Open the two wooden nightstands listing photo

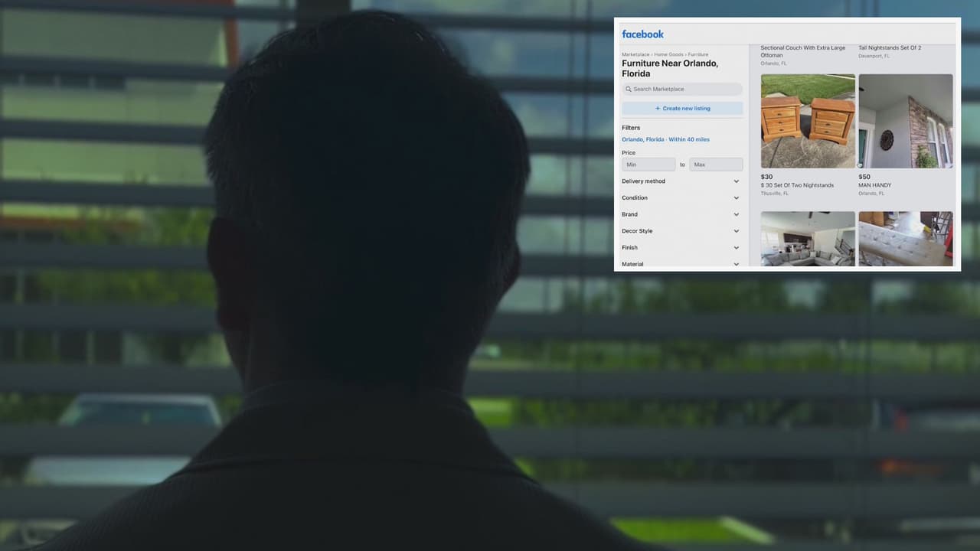808,121
